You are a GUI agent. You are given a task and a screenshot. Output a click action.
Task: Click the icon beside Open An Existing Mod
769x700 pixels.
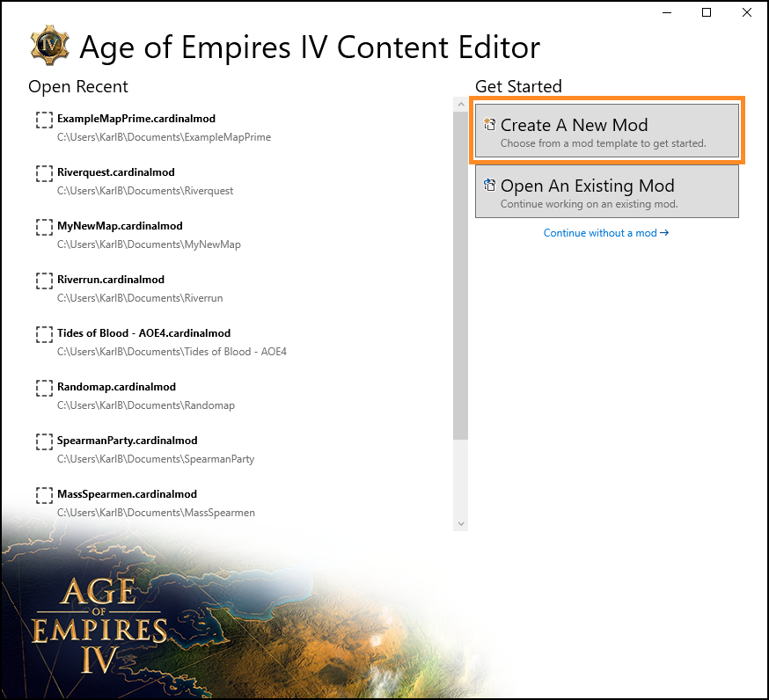489,186
